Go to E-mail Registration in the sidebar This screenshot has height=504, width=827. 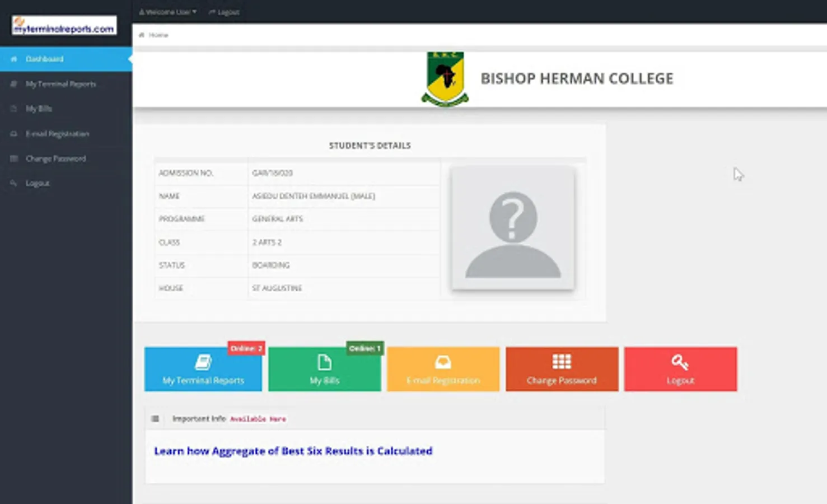(x=66, y=134)
